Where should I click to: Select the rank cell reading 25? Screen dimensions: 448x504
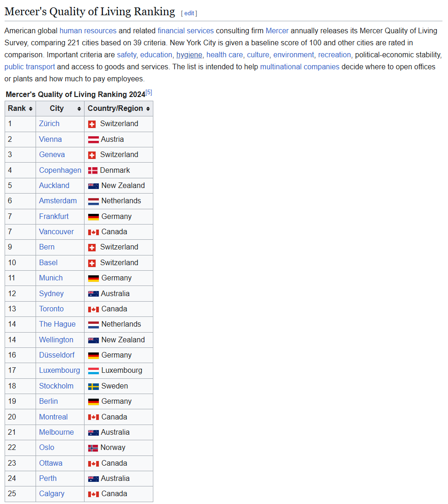point(20,494)
